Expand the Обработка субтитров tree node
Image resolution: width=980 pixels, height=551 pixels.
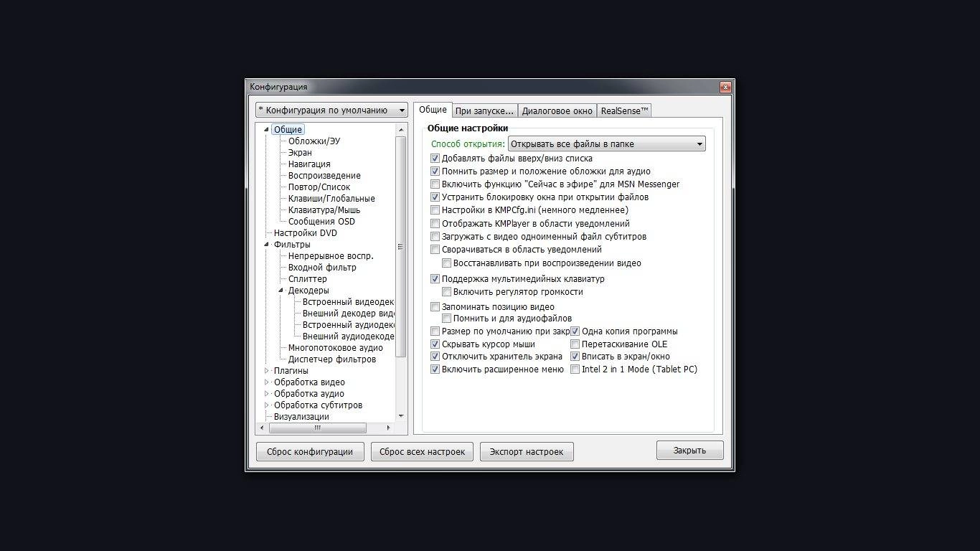[266, 405]
